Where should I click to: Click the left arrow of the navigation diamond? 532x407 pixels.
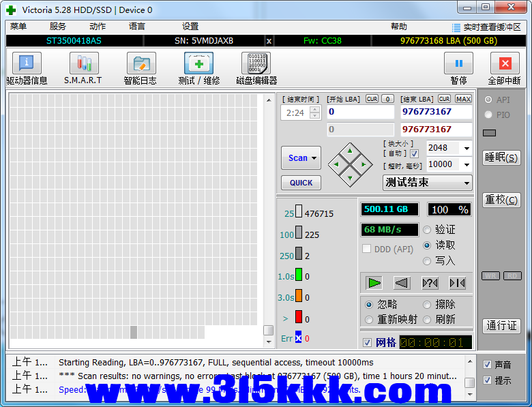336,164
